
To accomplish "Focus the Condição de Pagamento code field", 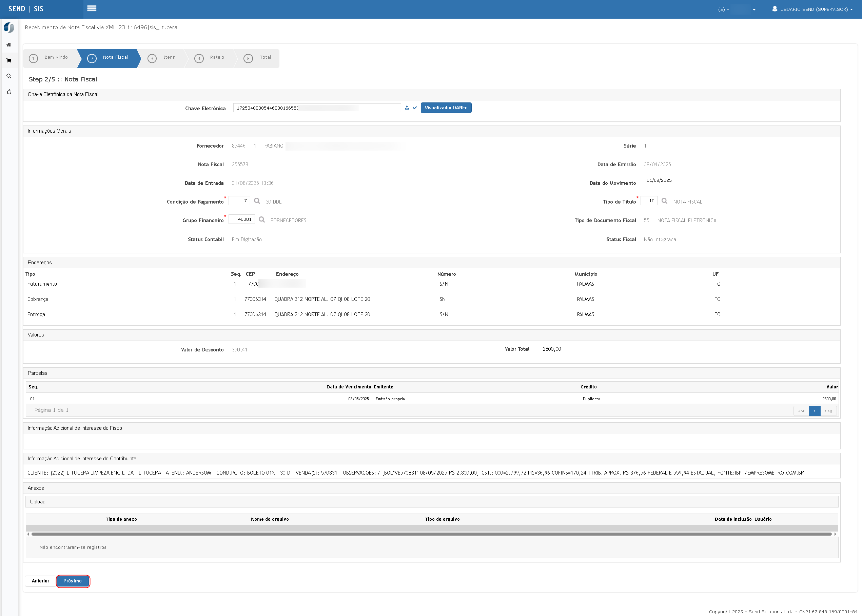I will [x=239, y=201].
